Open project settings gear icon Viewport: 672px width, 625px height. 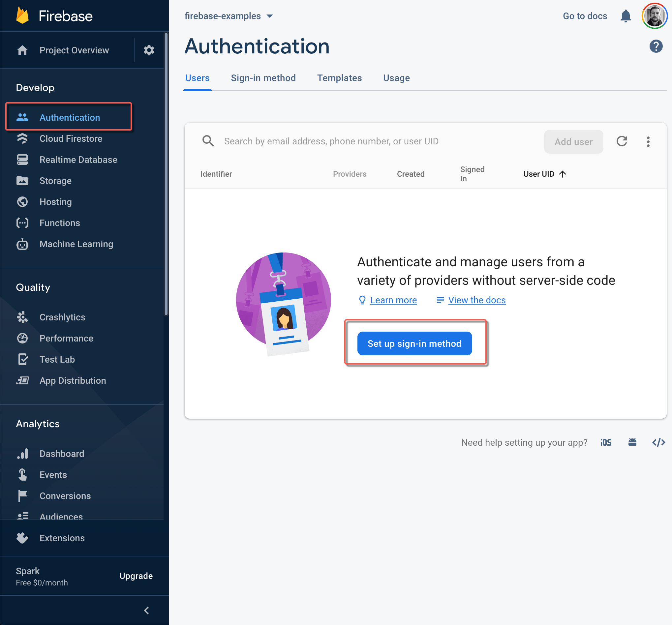pyautogui.click(x=149, y=50)
